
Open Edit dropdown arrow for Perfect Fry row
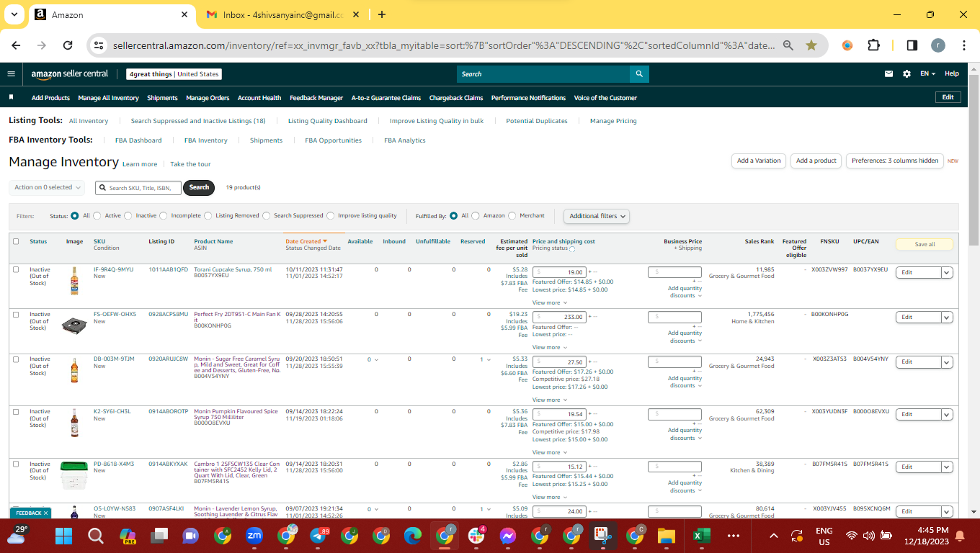click(x=947, y=317)
